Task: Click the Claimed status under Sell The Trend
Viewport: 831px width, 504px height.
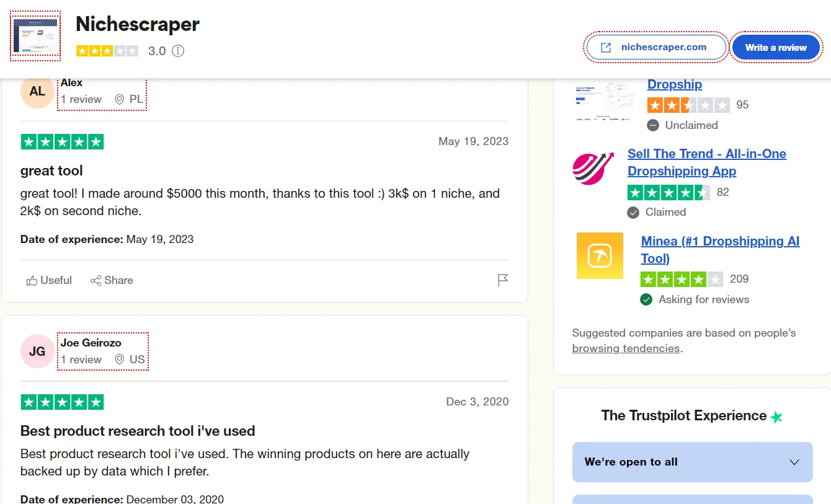Action: coord(657,212)
